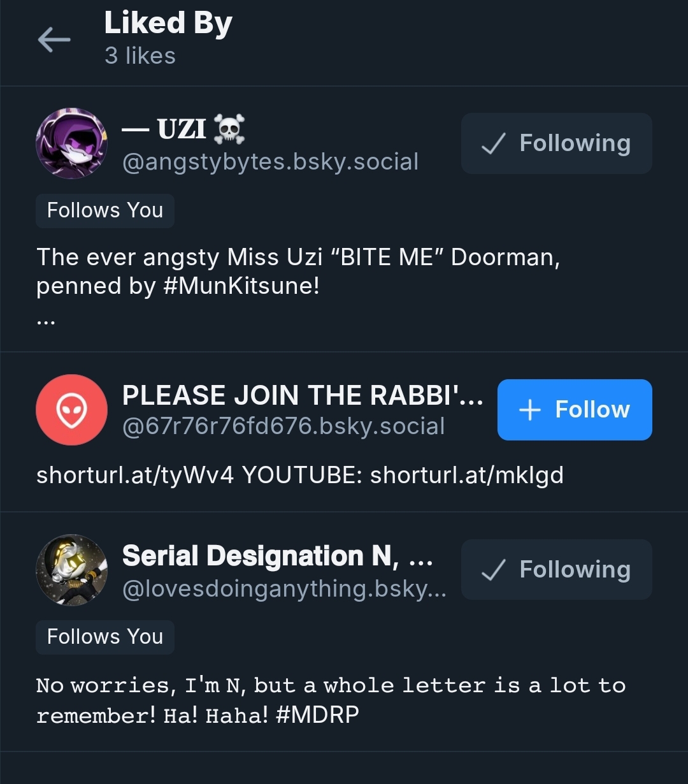Viewport: 688px width, 784px height.
Task: Expand UZI's truncated bio ellipsis
Action: tap(46, 321)
